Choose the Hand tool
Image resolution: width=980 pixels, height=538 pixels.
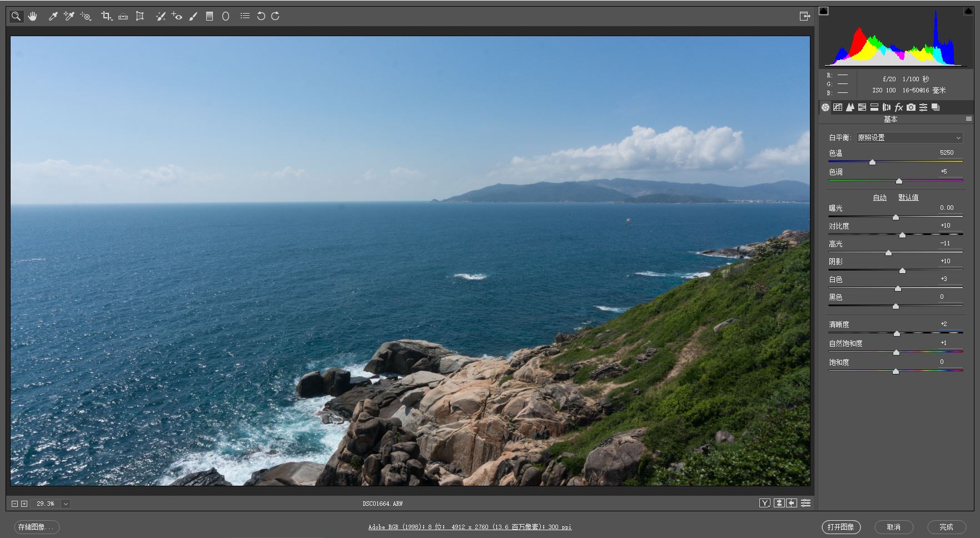pyautogui.click(x=33, y=16)
